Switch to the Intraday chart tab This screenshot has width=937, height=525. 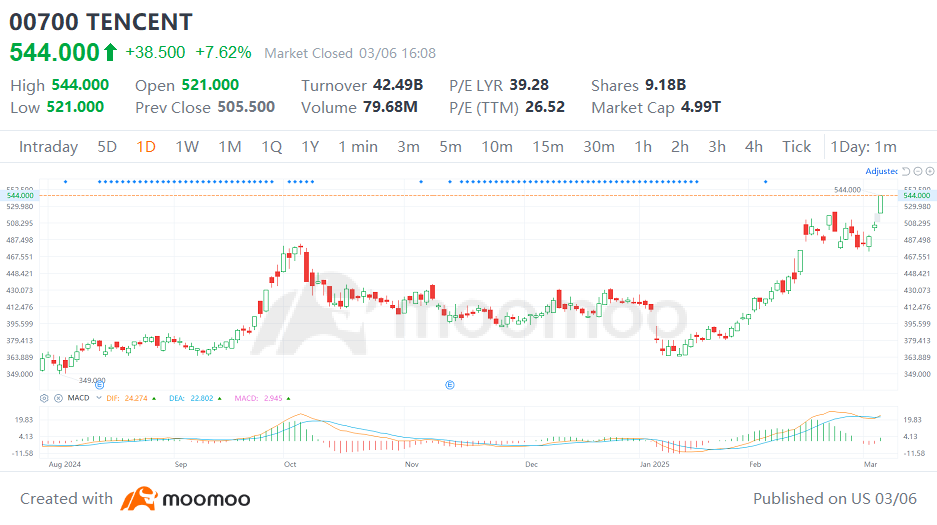(x=48, y=147)
